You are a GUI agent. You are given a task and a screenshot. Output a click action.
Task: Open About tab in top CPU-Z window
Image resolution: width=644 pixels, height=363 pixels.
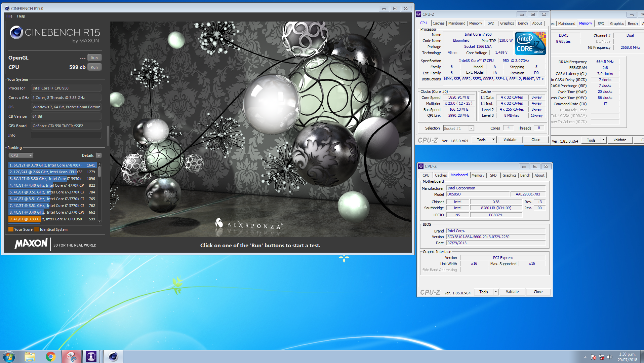coord(537,23)
